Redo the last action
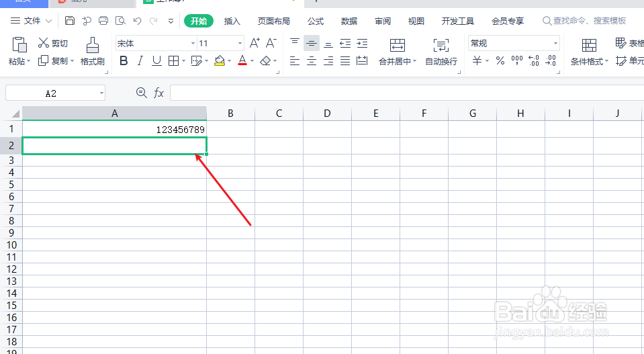 (x=154, y=21)
